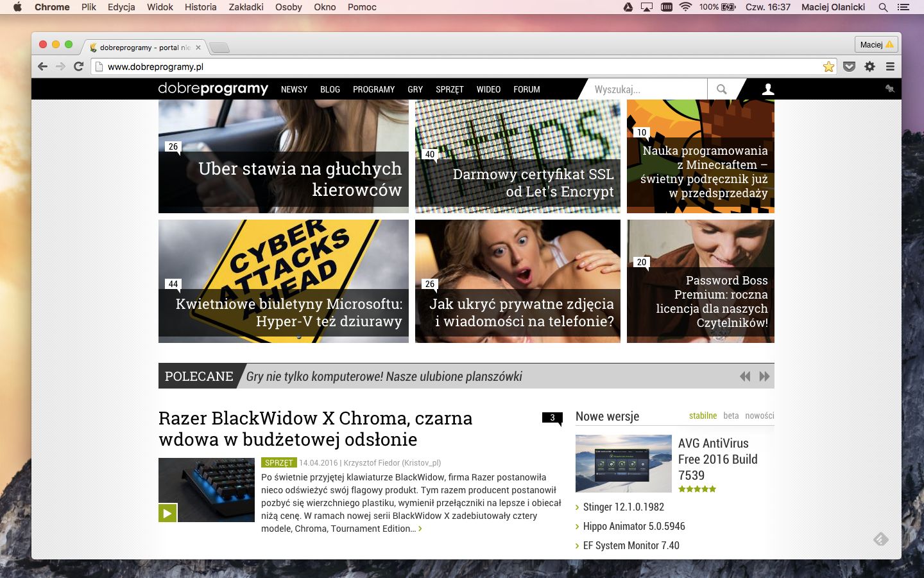Open the Okno menu
This screenshot has width=924, height=578.
(325, 7)
